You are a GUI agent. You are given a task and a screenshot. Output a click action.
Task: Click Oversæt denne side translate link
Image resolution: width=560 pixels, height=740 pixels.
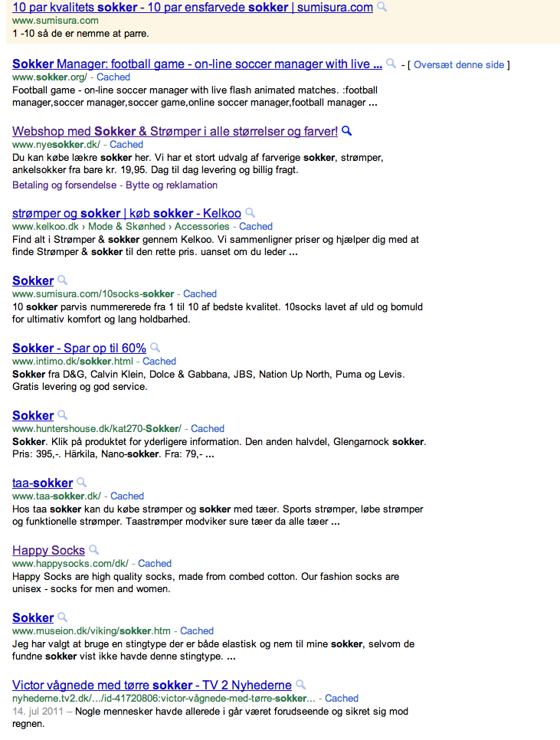pos(459,65)
